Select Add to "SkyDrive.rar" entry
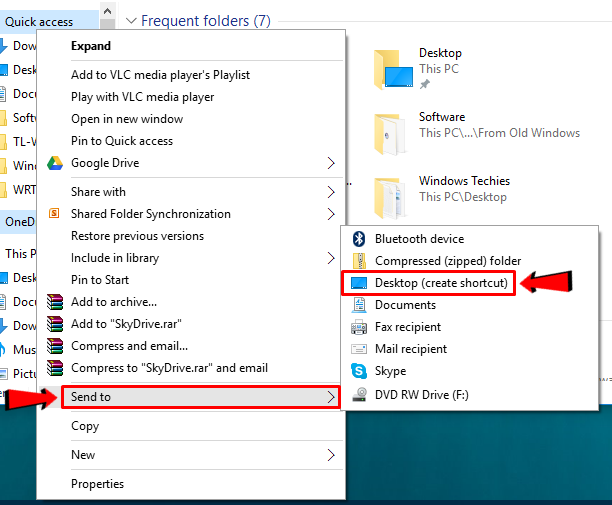The width and height of the screenshot is (612, 505). [x=191, y=324]
